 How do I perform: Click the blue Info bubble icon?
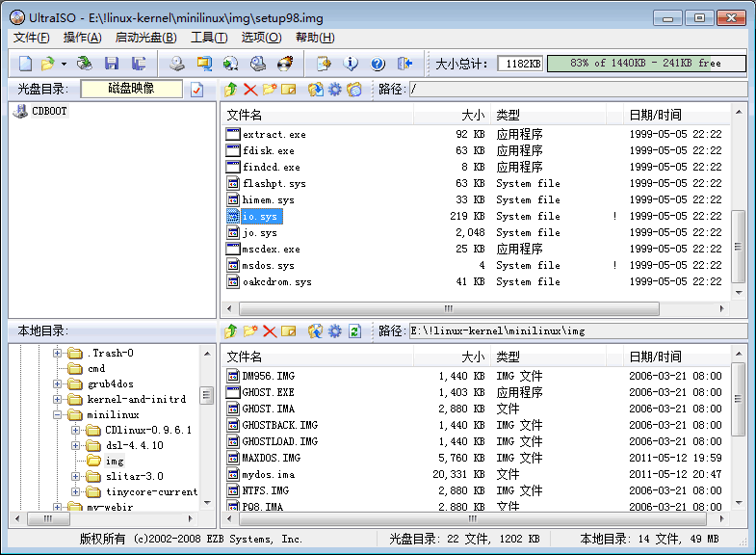(351, 64)
